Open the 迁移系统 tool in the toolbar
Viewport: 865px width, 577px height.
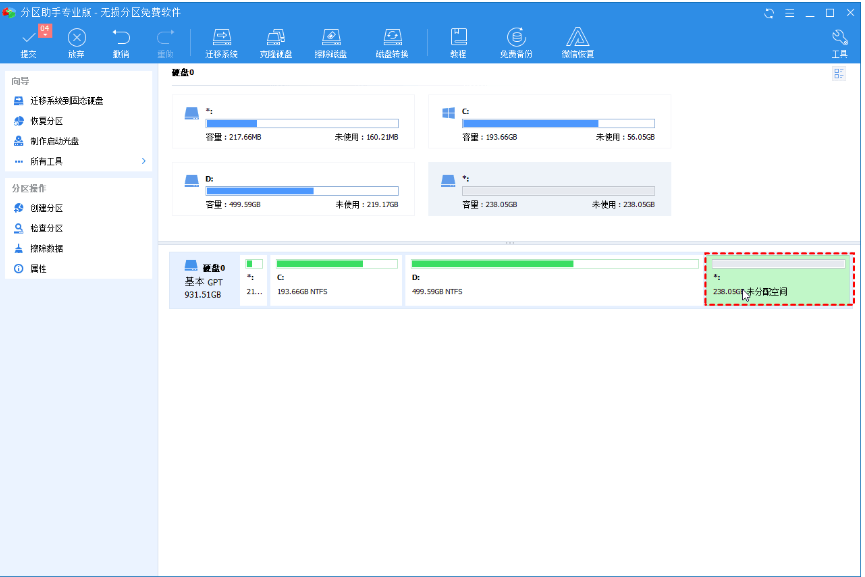(x=221, y=40)
